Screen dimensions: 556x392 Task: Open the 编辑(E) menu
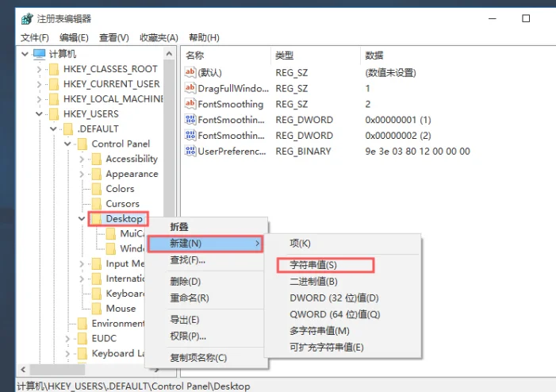(74, 37)
